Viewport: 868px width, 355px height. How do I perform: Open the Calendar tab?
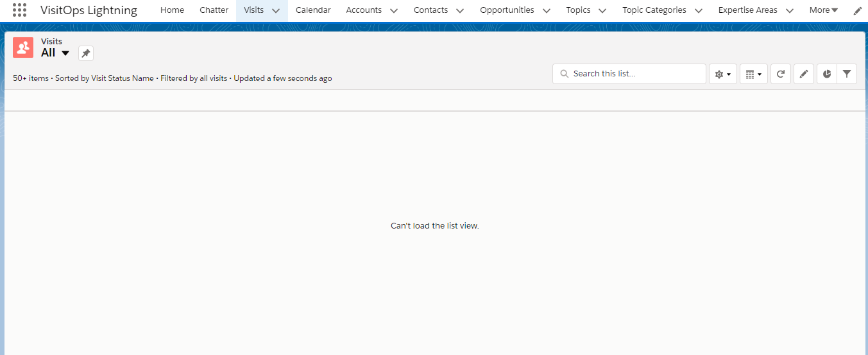313,10
